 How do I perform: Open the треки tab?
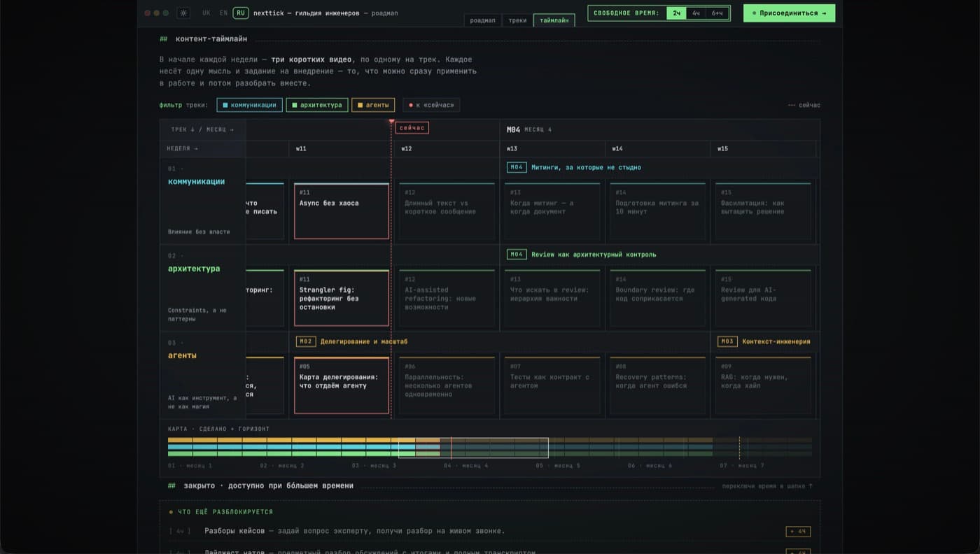(x=517, y=20)
